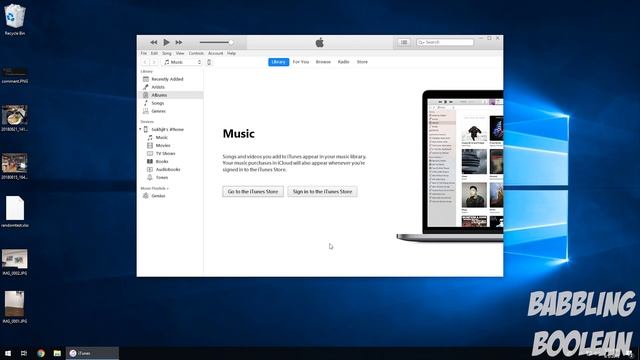Click the iPhone device icon button
This screenshot has height=360, width=640.
209,62
